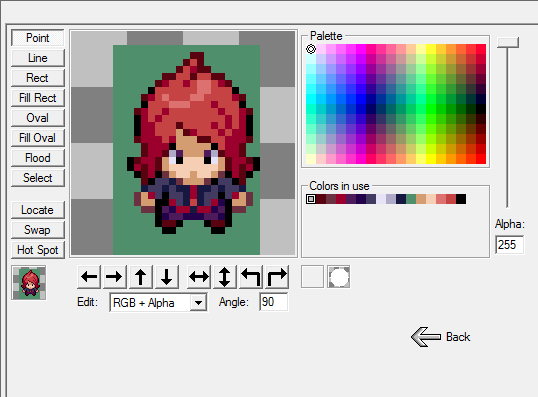The width and height of the screenshot is (538, 397).
Task: Shift image left with left arrow icon
Action: point(89,277)
